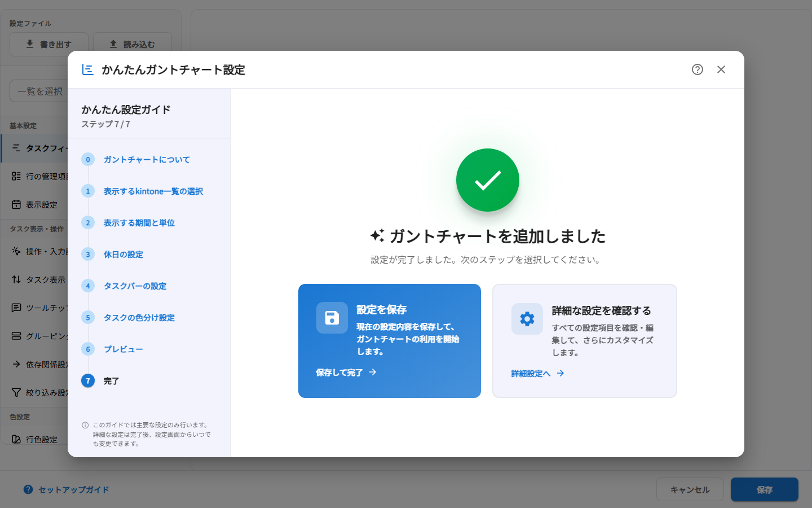Open the 一覧を選択 dropdown in background

tap(39, 91)
